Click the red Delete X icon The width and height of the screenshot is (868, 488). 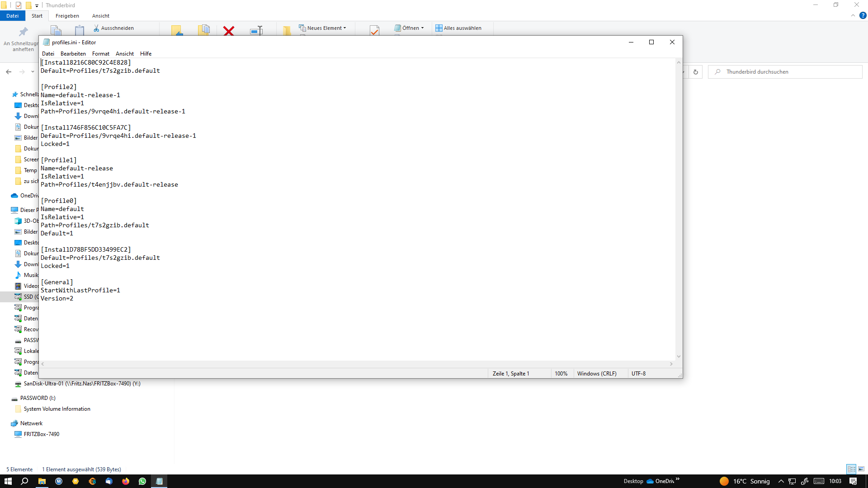click(x=229, y=30)
